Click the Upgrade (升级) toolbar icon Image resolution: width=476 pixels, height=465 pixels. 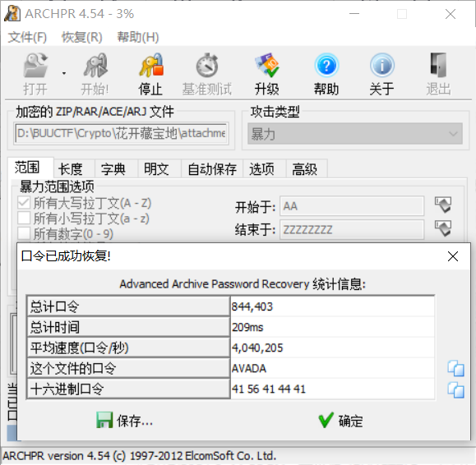coord(266,65)
